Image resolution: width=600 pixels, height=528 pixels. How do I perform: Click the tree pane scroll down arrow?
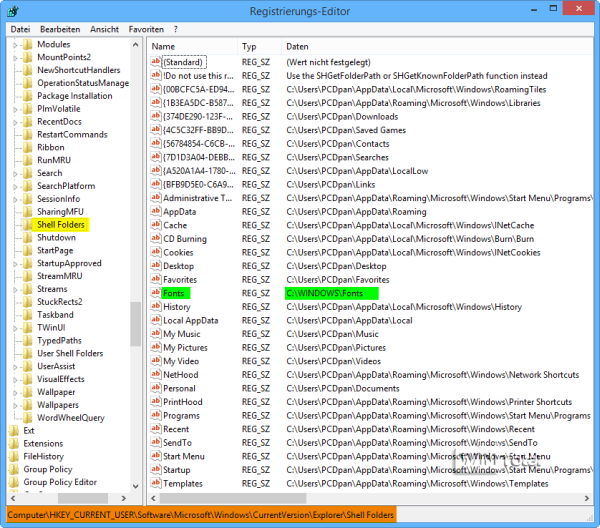click(135, 486)
